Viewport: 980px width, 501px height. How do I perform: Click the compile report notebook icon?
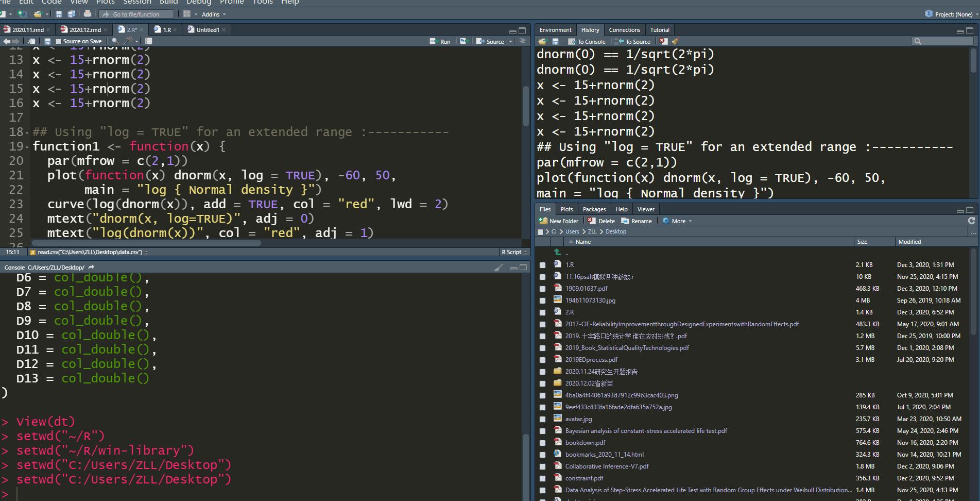[148, 41]
